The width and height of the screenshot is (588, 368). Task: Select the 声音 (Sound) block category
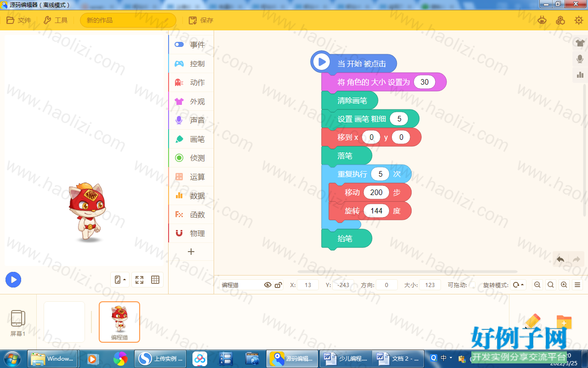(191, 120)
